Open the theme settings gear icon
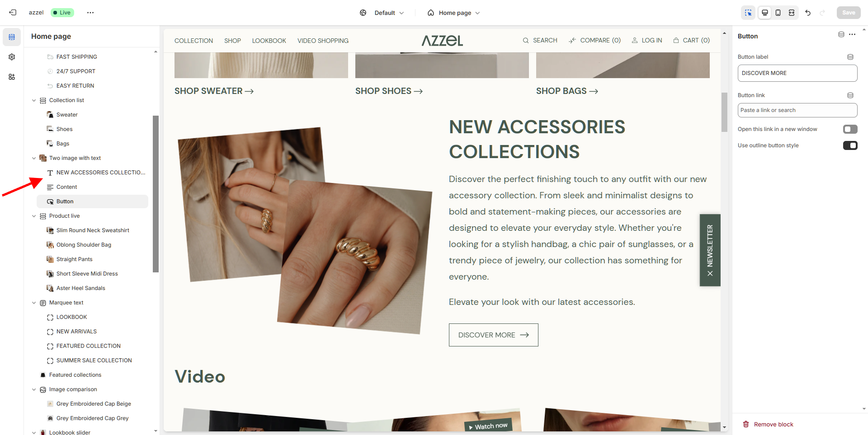The width and height of the screenshot is (868, 435). [12, 57]
